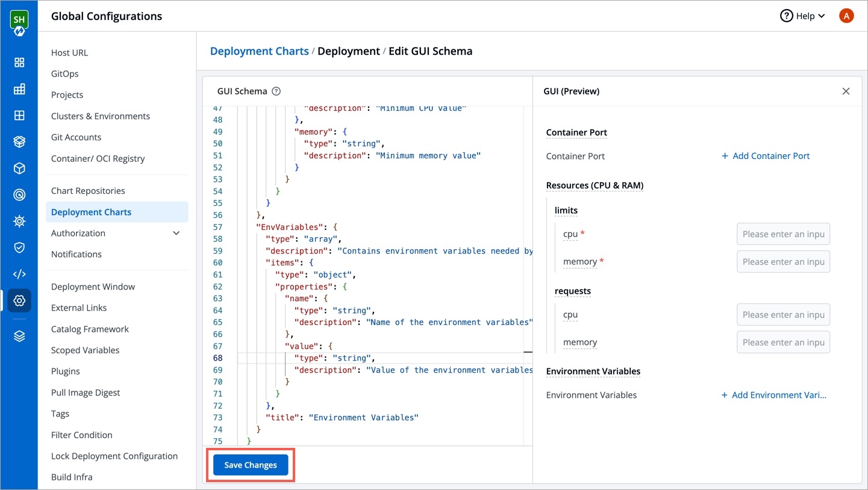
Task: Open the shield security icon in sidebar
Action: pyautogui.click(x=19, y=247)
